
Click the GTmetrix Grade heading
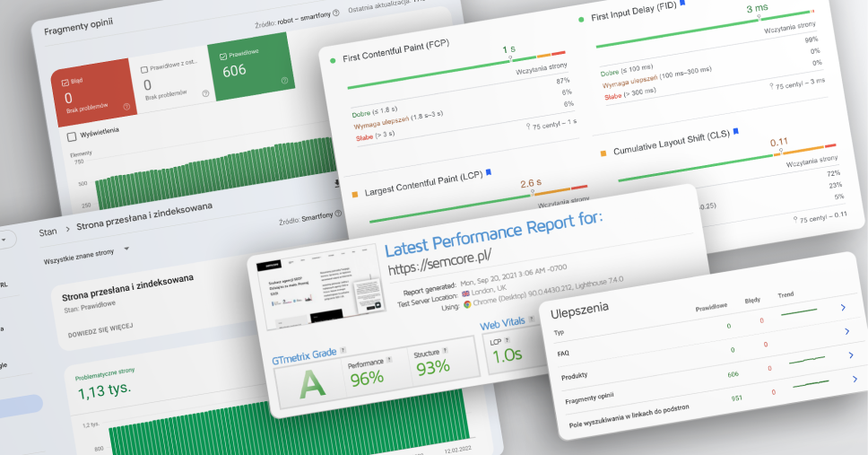point(305,355)
